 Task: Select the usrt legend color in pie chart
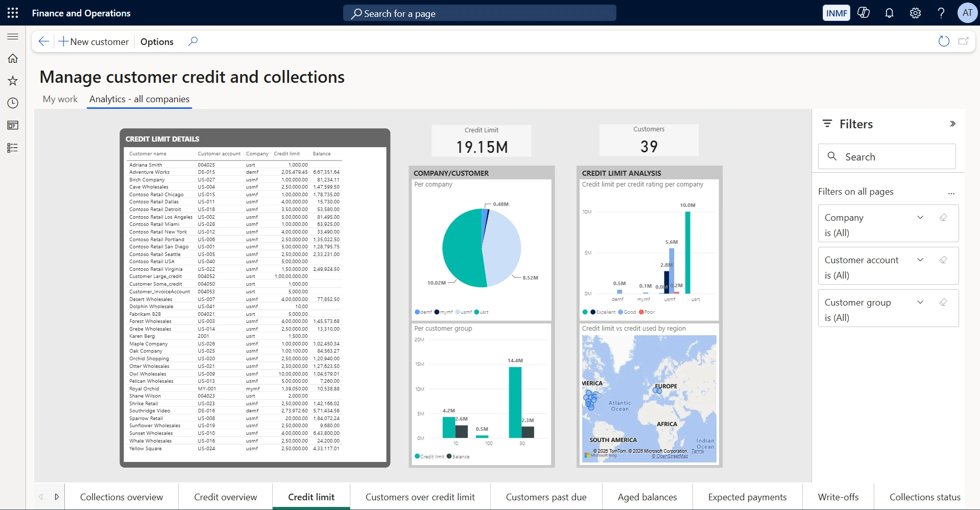point(477,312)
